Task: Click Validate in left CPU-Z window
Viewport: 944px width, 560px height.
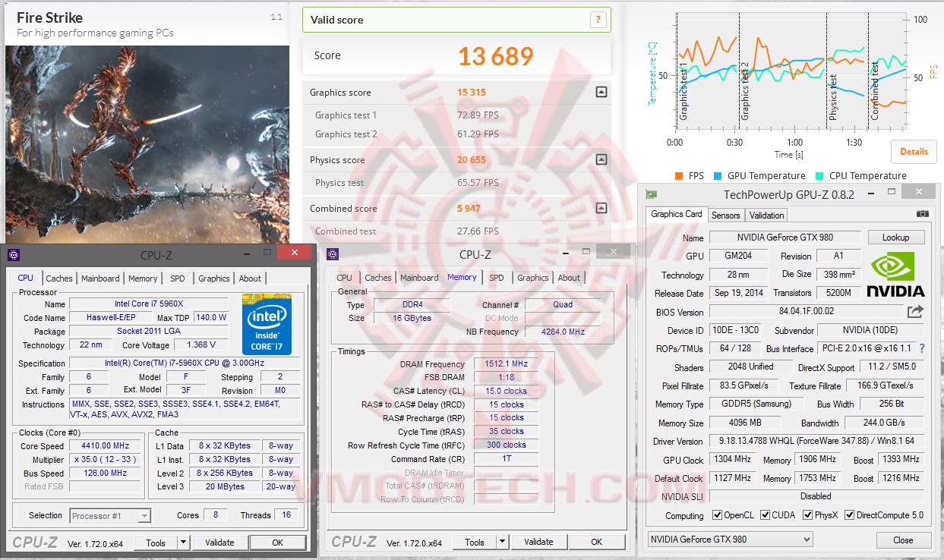Action: 219,543
